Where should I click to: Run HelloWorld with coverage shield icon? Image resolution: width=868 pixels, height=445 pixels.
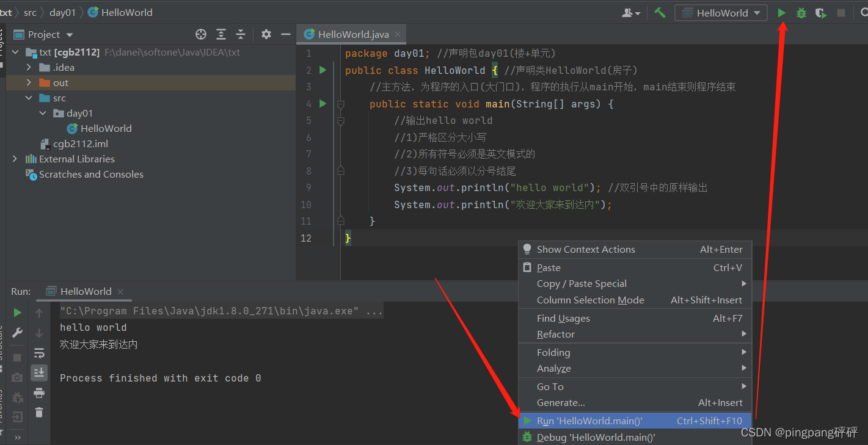(820, 13)
